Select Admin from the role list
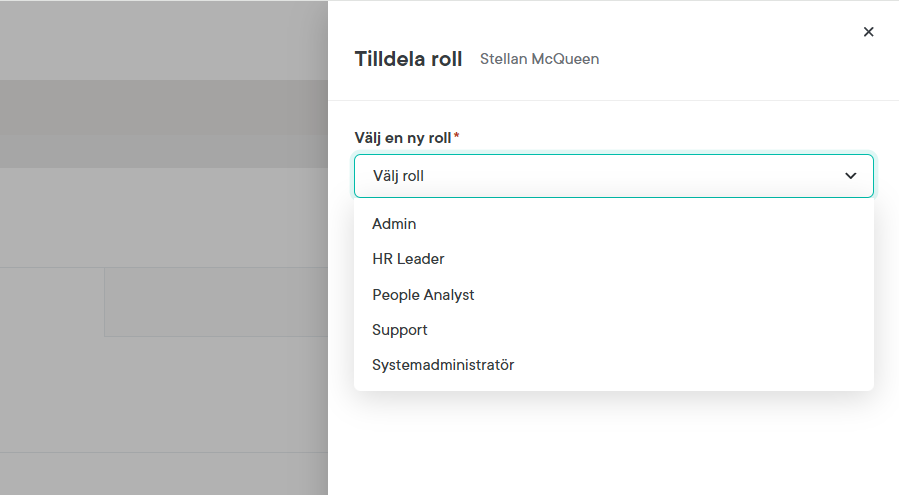 pyautogui.click(x=394, y=224)
